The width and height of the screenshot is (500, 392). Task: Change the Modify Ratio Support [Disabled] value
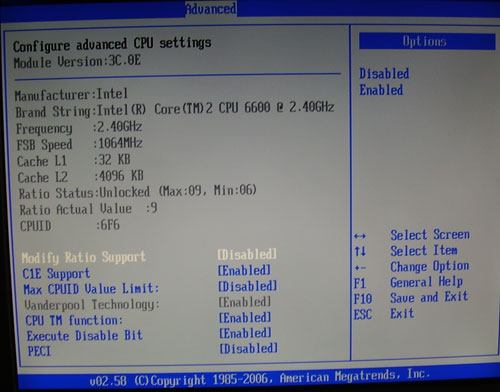click(x=247, y=254)
